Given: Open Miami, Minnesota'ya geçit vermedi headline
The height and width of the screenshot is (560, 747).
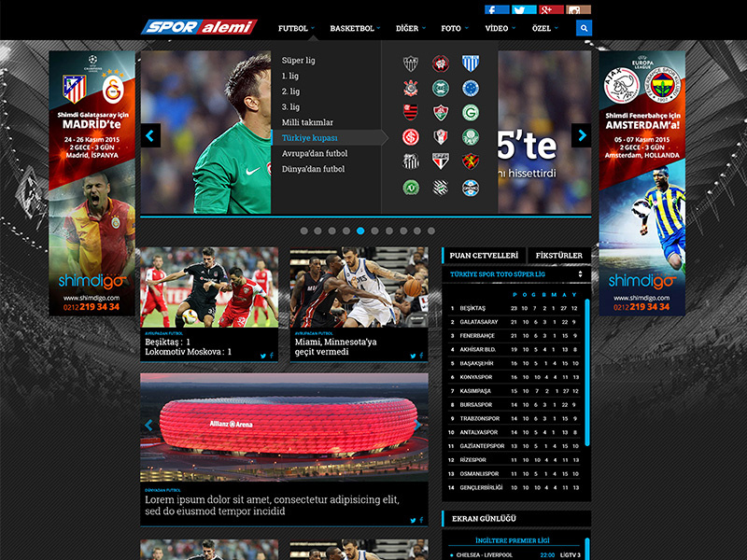Looking at the screenshot, I should click(x=335, y=346).
